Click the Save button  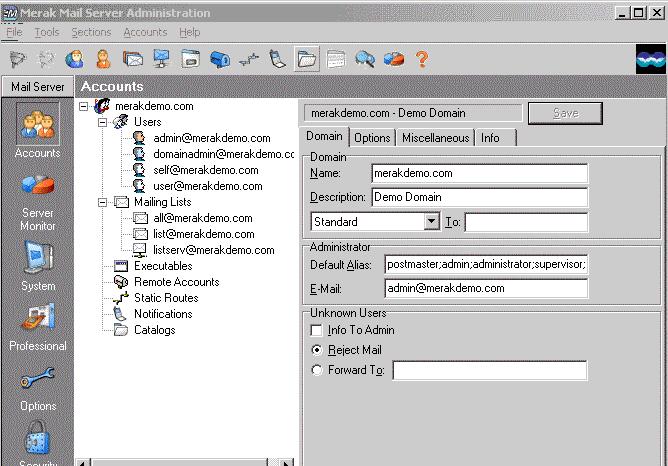[565, 113]
